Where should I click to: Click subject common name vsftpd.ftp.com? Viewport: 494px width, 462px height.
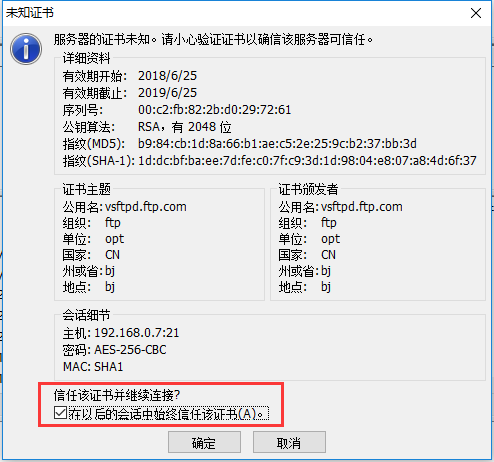pyautogui.click(x=146, y=207)
